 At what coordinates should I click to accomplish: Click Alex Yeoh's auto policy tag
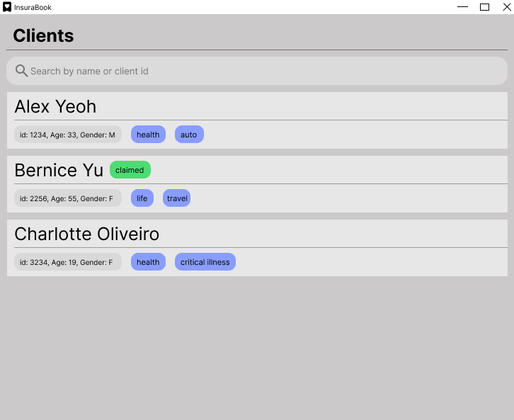pyautogui.click(x=189, y=135)
